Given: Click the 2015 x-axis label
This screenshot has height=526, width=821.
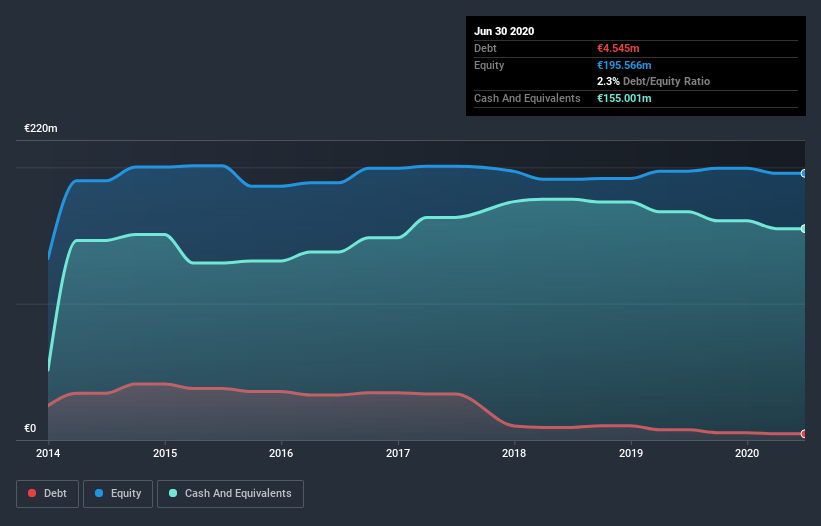Looking at the screenshot, I should 165,453.
